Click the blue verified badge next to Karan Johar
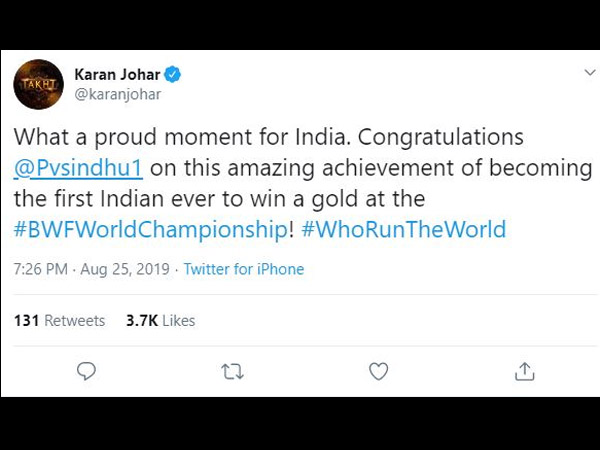600x450 pixels. [173, 74]
